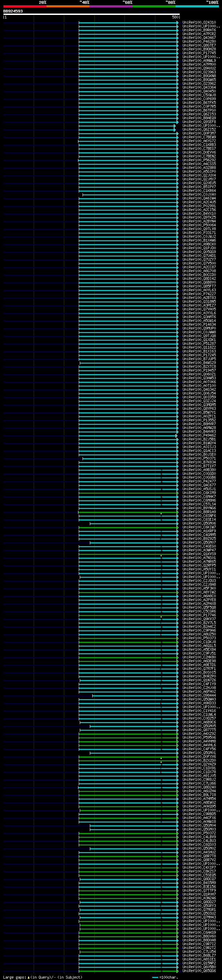Select hit label UniRef100_B9GW65

click(x=199, y=80)
